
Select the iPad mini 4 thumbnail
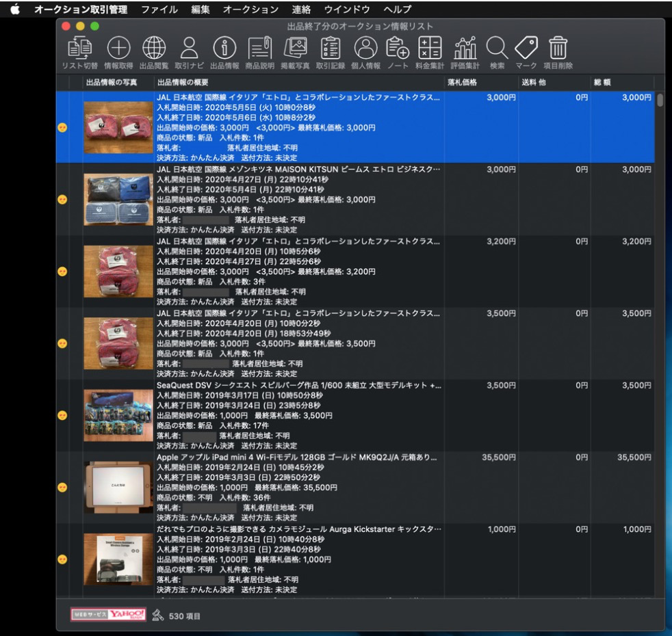[x=118, y=487]
